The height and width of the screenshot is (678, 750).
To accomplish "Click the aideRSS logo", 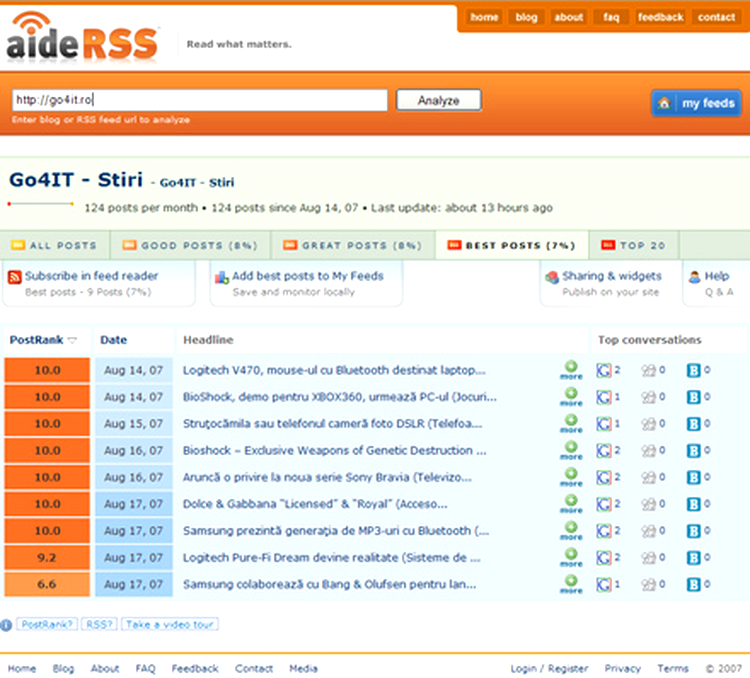I will tap(82, 38).
